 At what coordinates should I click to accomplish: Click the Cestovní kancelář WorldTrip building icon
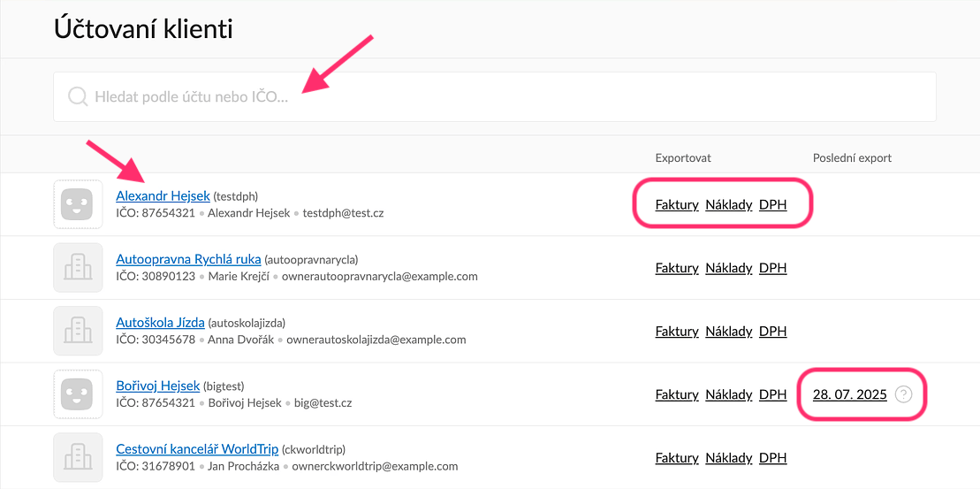[x=78, y=458]
